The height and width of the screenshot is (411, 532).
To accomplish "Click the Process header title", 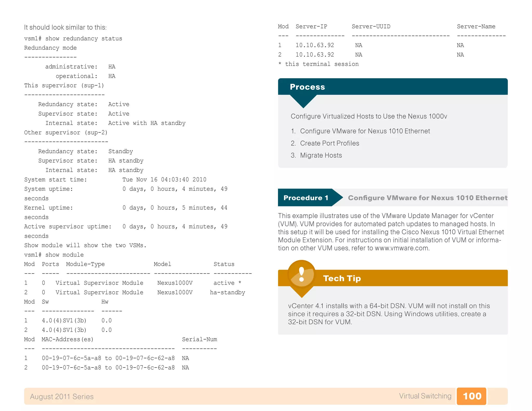I will pyautogui.click(x=307, y=87).
